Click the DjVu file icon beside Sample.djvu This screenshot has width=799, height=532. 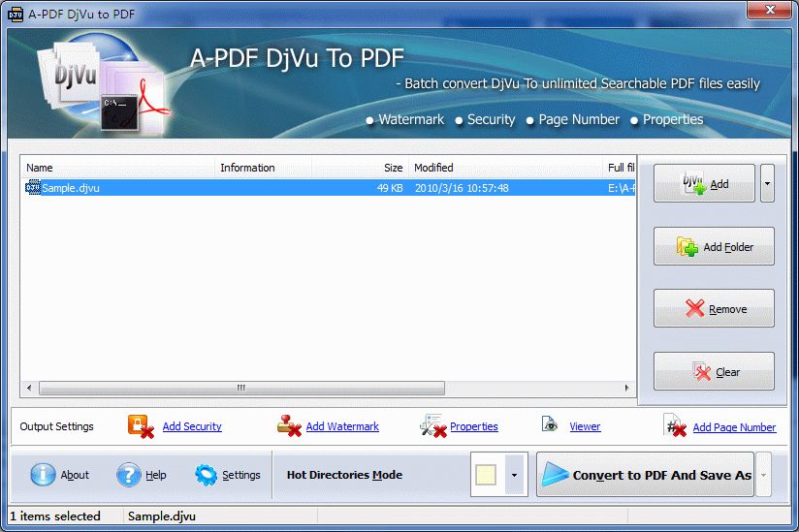33,187
